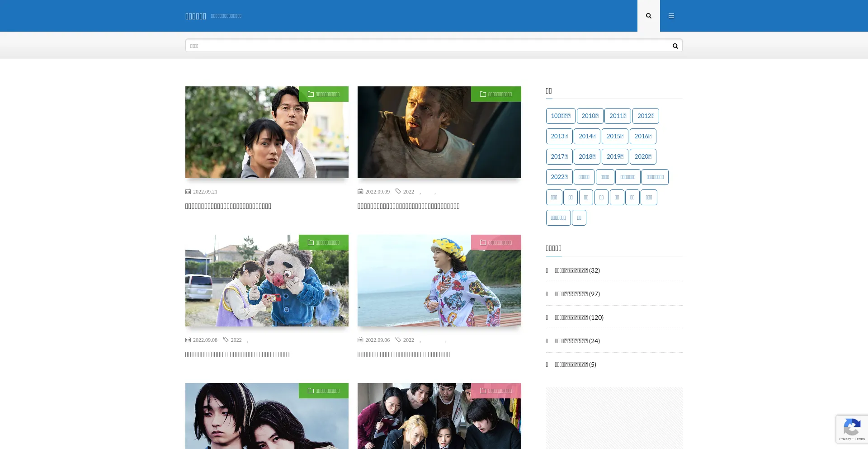Open the Privacy link in the reCAPTCHA badge
The width and height of the screenshot is (868, 449).
845,439
